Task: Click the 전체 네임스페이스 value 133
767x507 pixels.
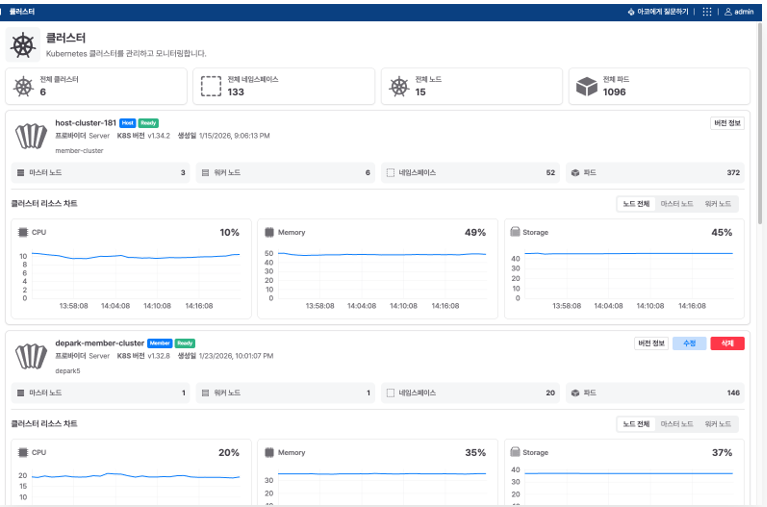Action: point(236,92)
